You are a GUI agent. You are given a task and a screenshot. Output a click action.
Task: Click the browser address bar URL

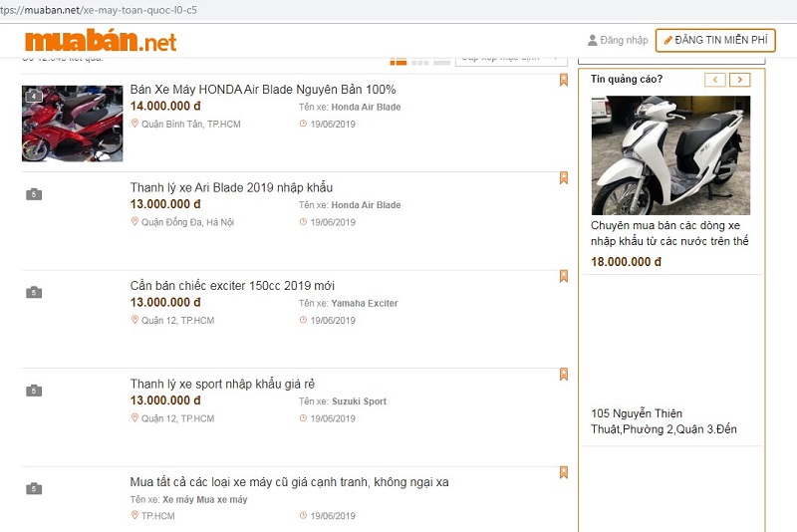99,10
